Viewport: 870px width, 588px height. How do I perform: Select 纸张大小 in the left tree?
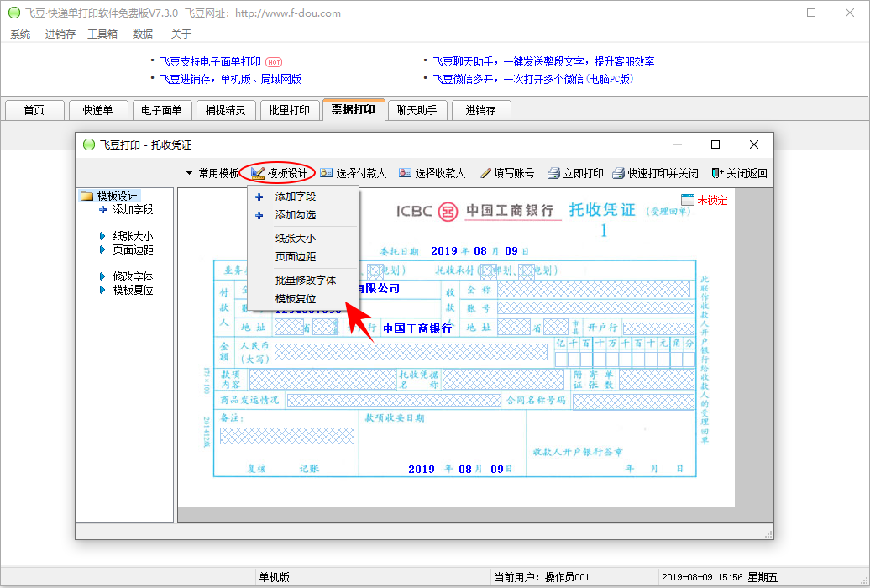click(134, 236)
